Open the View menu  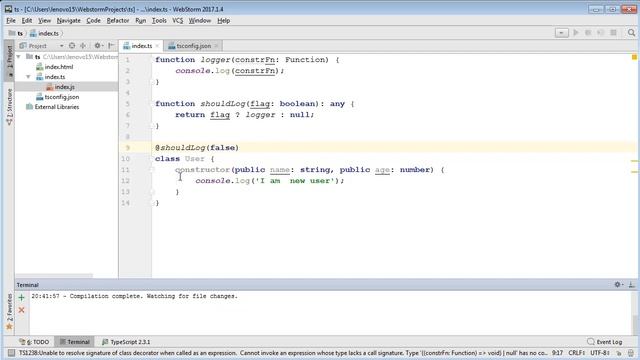pos(44,20)
